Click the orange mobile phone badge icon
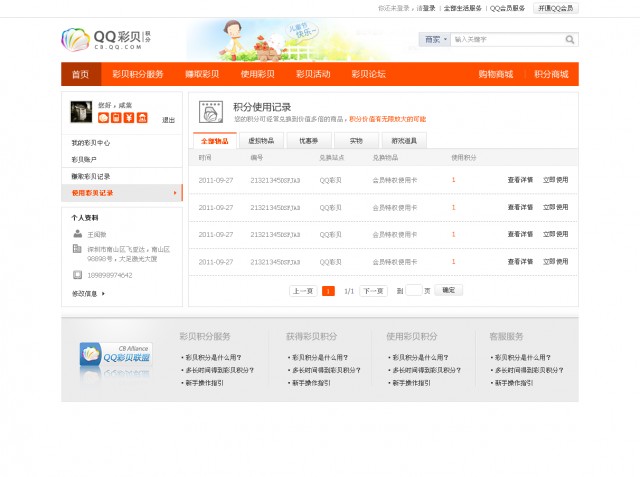The height and width of the screenshot is (477, 640). click(116, 118)
